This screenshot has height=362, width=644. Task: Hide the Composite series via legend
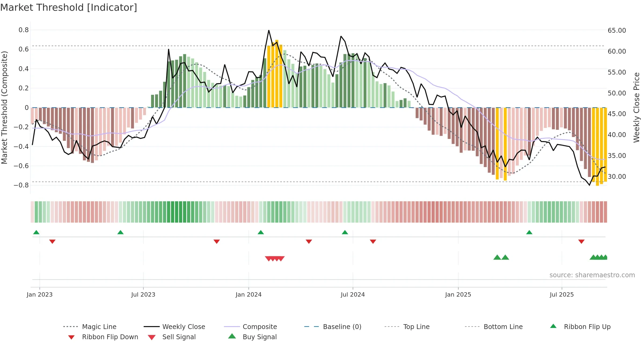250,327
